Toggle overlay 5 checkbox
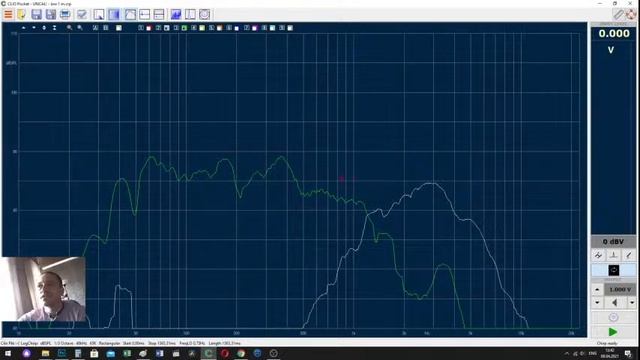Image resolution: width=640 pixels, height=360 pixels. point(211,28)
